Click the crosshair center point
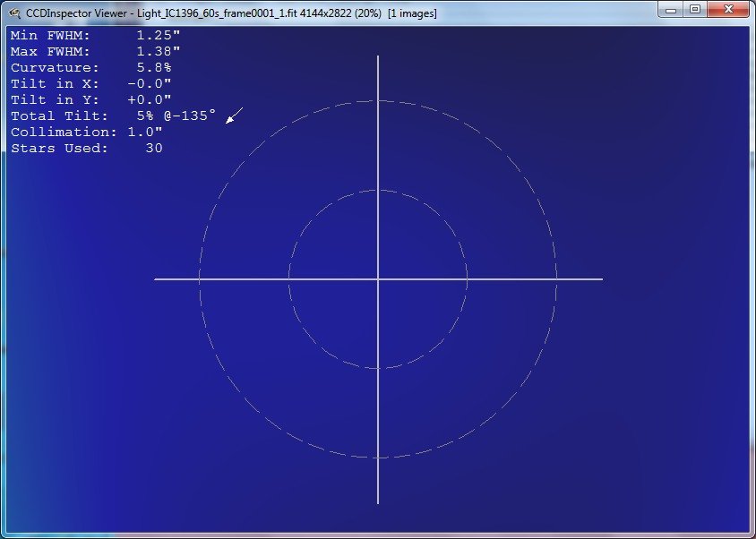This screenshot has height=539, width=756. pos(379,279)
